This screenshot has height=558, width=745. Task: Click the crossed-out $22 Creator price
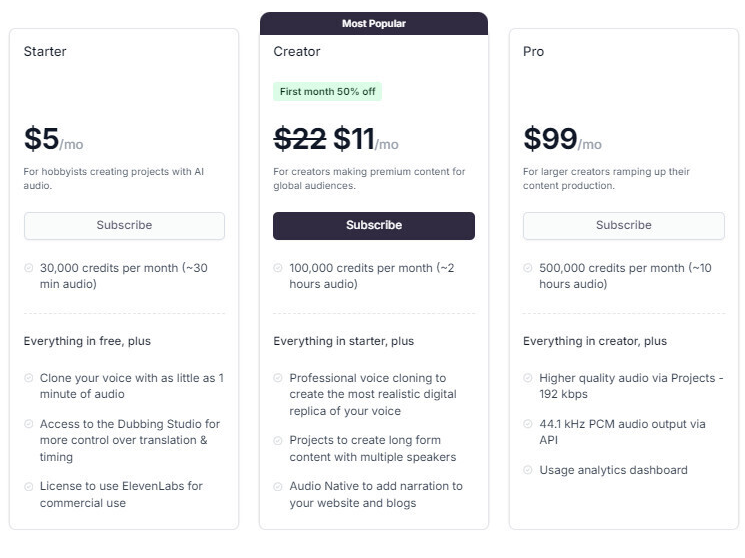point(300,138)
